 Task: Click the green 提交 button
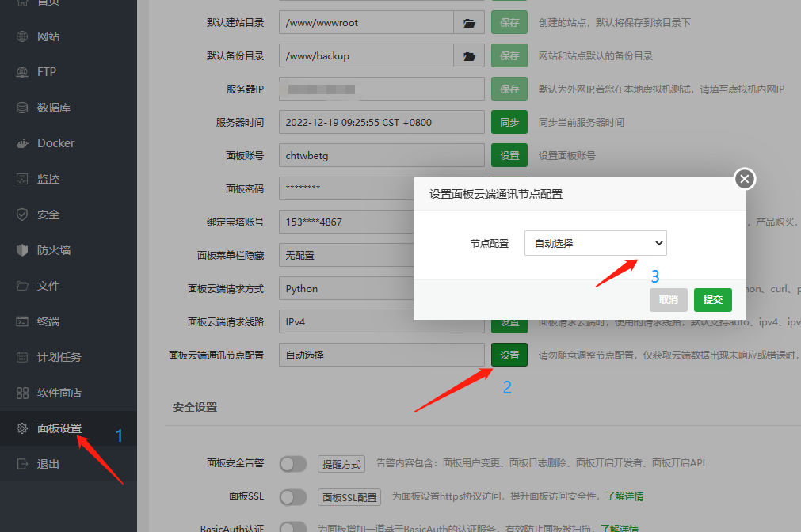coord(712,300)
